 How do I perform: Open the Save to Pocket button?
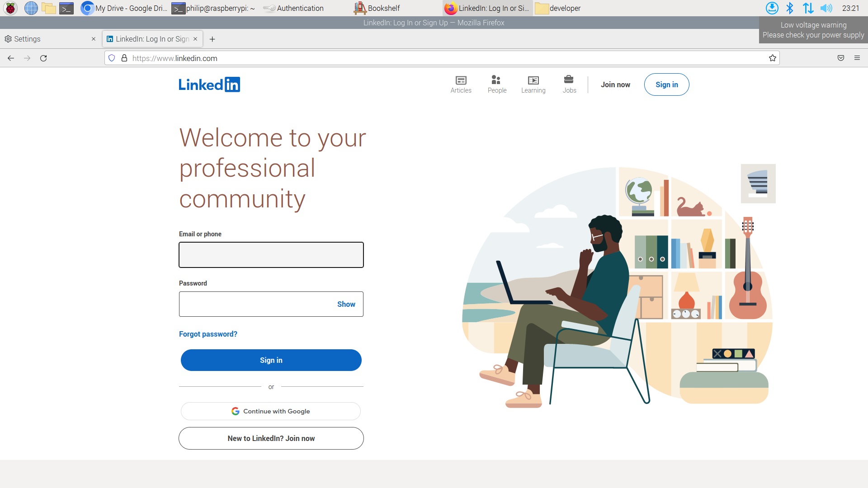841,58
